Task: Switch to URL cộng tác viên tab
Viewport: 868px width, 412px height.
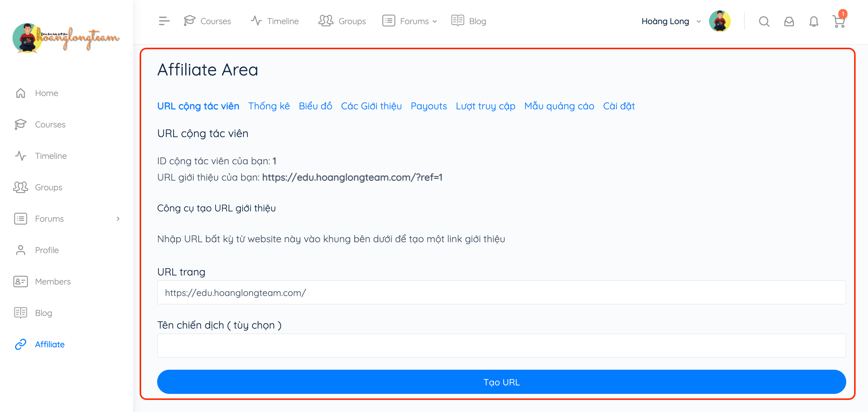Action: (x=198, y=106)
